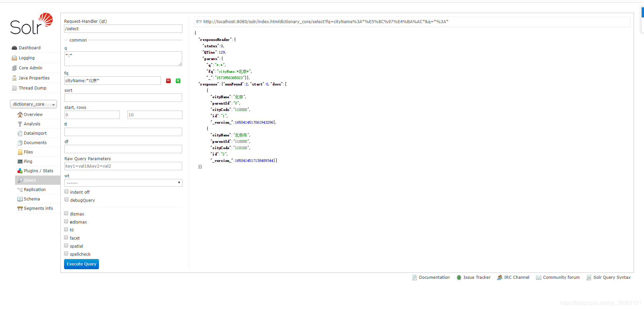This screenshot has height=309, width=644.
Task: Click the fq field containing cityName
Action: (x=113, y=81)
